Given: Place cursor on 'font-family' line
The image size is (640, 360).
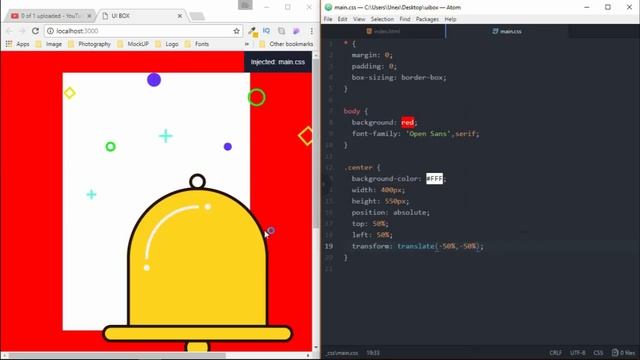Looking at the screenshot, I should click(416, 134).
